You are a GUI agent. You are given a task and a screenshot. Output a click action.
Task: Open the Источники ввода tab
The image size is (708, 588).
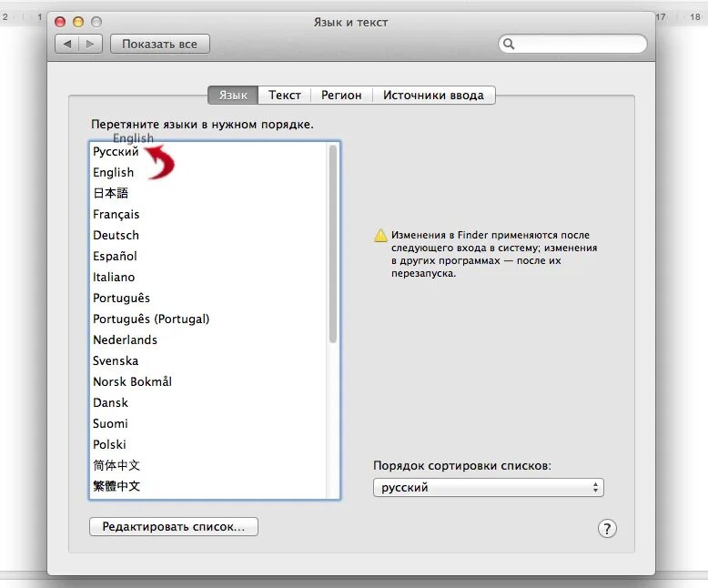(x=433, y=96)
